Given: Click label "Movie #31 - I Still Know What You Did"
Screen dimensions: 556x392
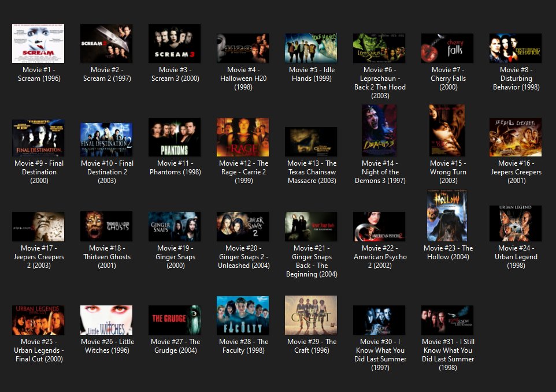Looking at the screenshot, I should coord(448,354).
